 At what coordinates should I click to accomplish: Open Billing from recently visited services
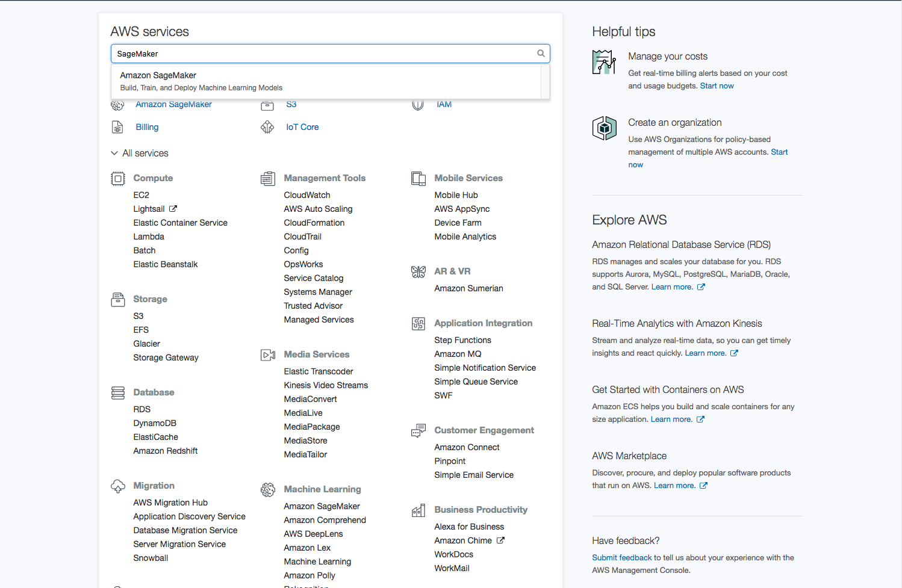coord(147,127)
